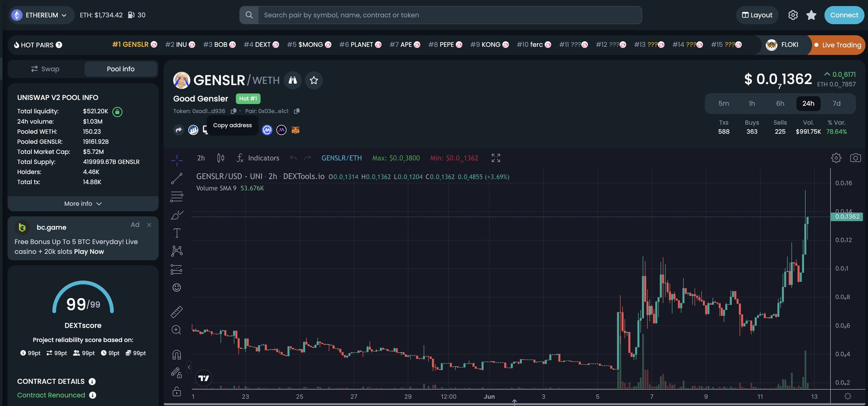Toggle chart fullscreen mode
Viewport: 868px width, 406px height.
(496, 158)
